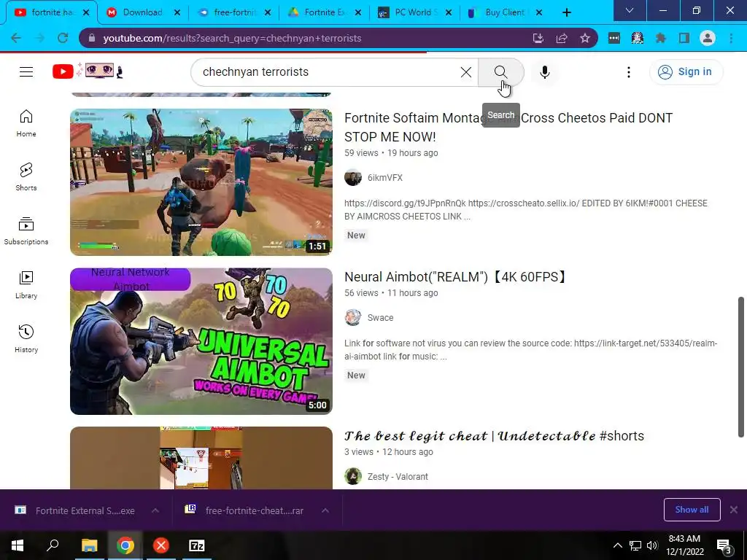Screen dimensions: 747x560
Task: Clear the search query with the X
Action: click(466, 72)
